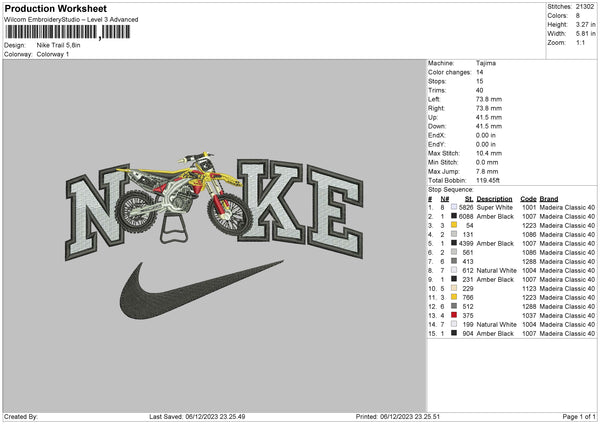
Task: Click the stitches total '21302'
Action: coord(585,7)
